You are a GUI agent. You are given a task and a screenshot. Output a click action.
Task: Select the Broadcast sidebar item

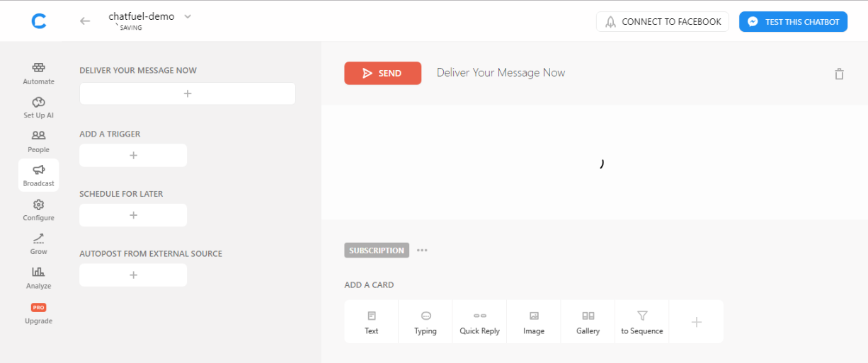(38, 175)
